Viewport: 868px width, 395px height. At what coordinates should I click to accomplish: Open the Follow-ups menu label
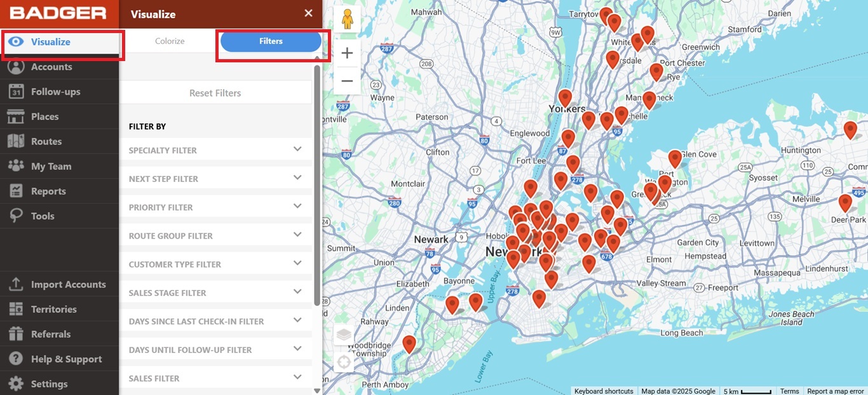[56, 92]
